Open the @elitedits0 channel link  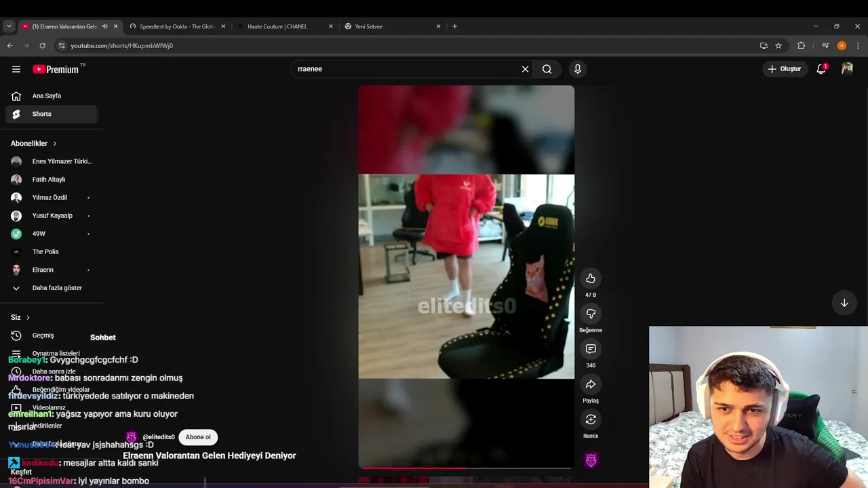(159, 437)
